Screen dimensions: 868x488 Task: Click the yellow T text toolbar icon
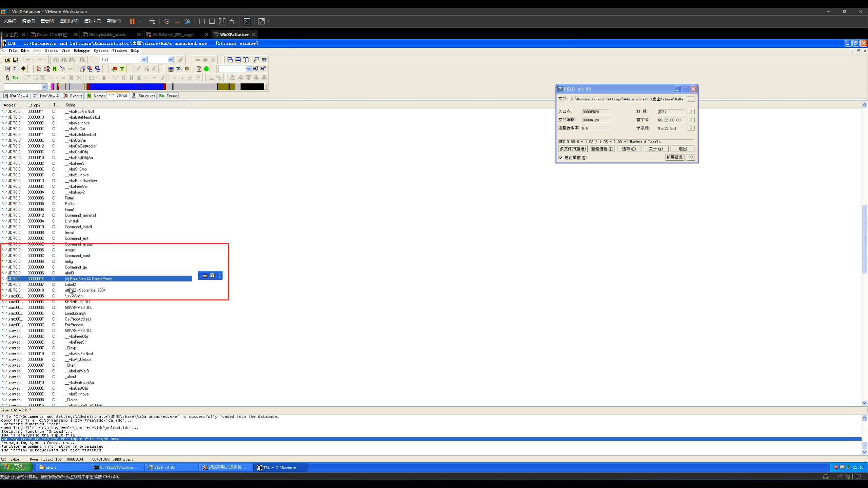(x=122, y=69)
